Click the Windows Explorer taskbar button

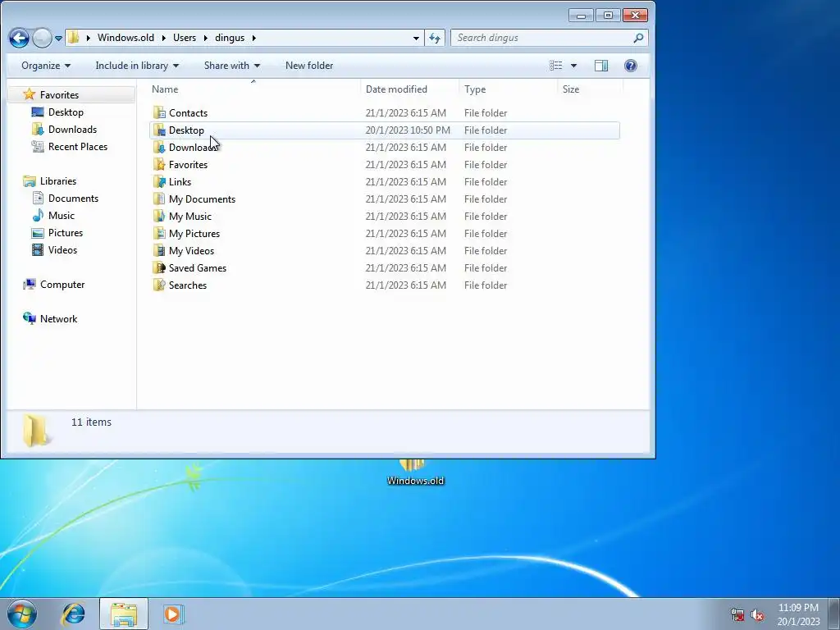click(x=124, y=614)
